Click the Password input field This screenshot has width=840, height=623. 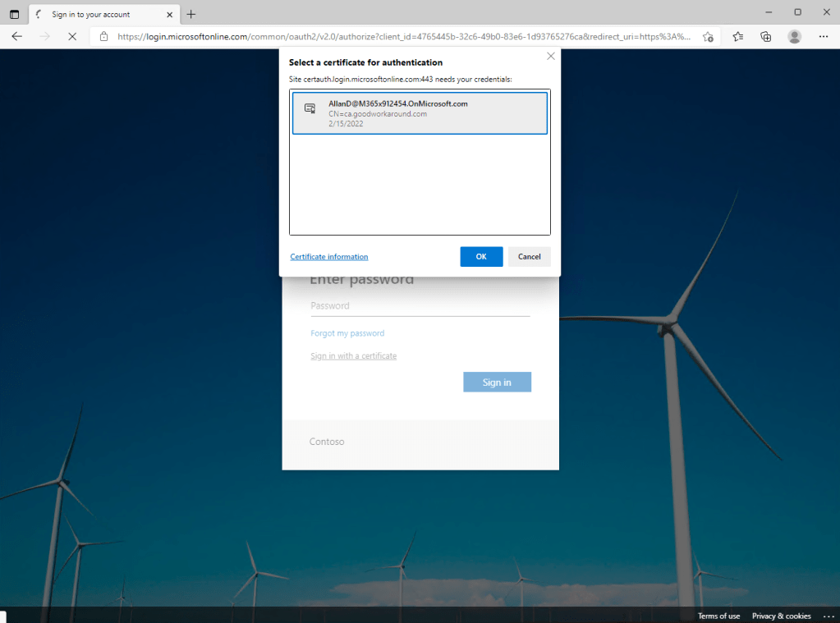pos(420,306)
